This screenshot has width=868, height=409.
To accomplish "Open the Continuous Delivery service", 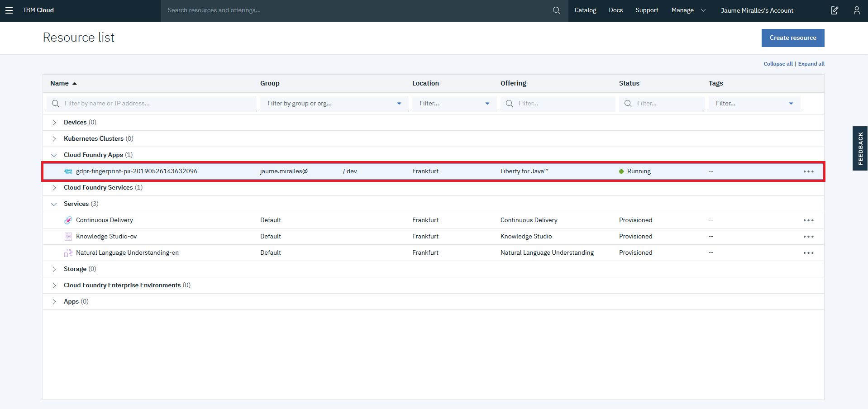I will point(105,220).
